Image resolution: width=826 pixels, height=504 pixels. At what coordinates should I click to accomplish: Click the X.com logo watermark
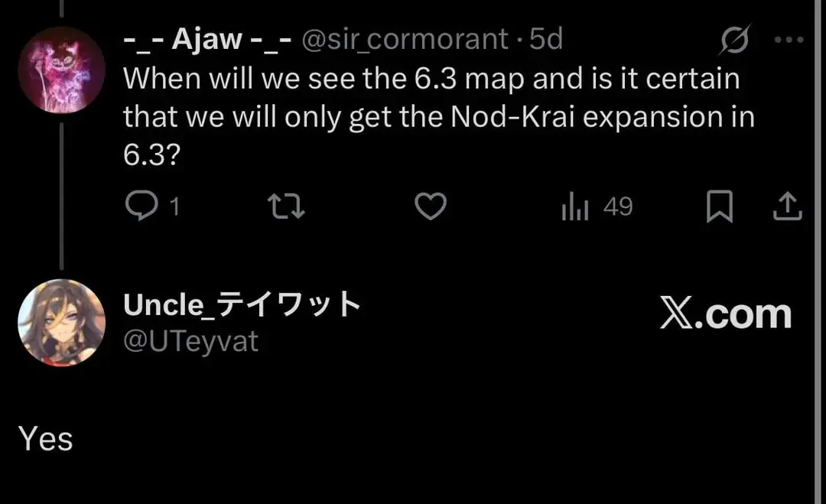[x=725, y=314]
